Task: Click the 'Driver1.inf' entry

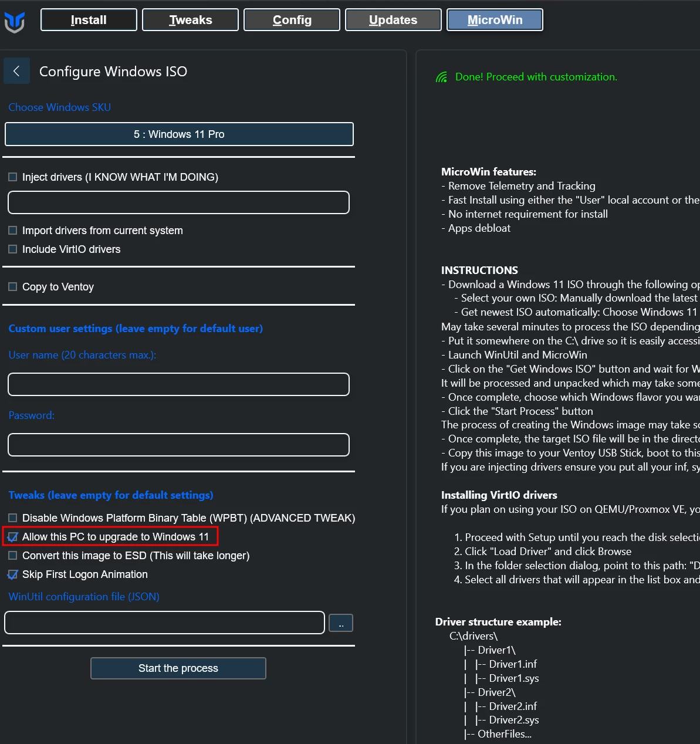Action: 513,664
